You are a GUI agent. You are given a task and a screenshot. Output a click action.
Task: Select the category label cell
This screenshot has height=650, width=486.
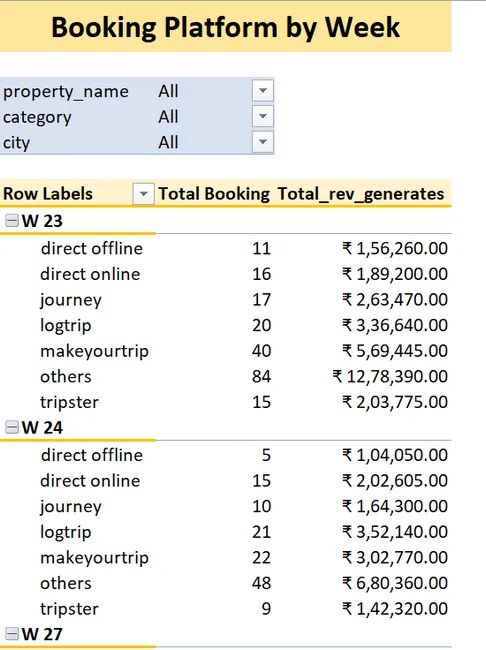point(37,117)
